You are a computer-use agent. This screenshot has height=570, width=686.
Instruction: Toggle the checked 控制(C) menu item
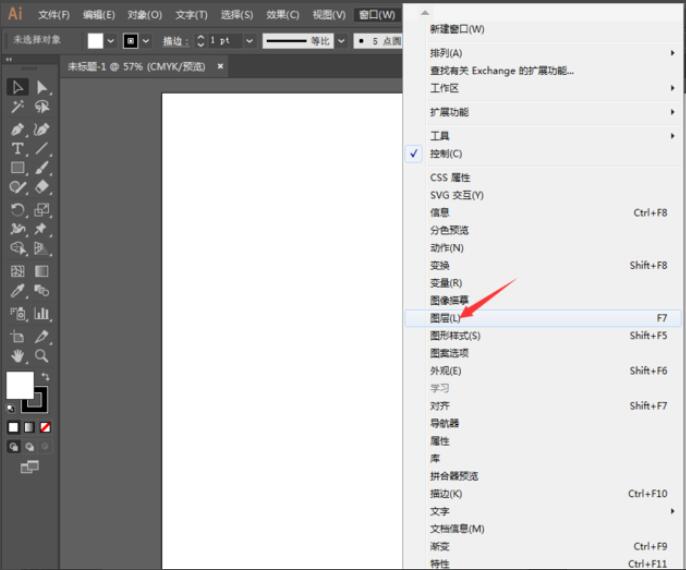pyautogui.click(x=446, y=154)
